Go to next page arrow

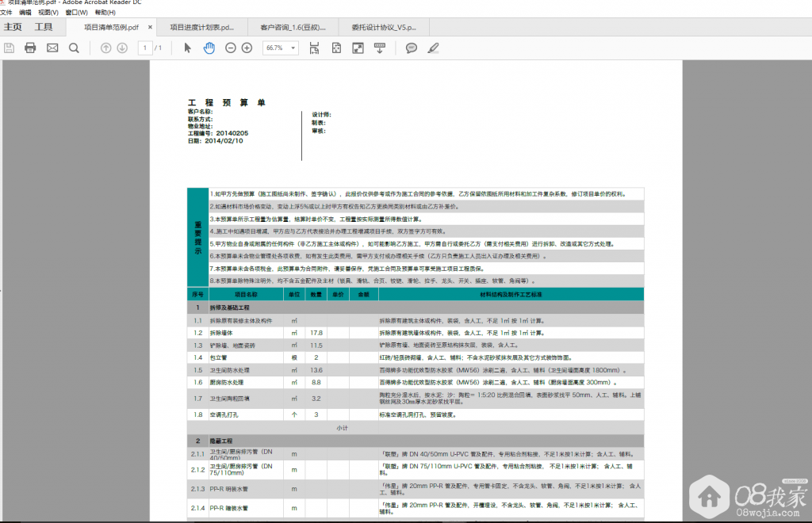pyautogui.click(x=122, y=48)
